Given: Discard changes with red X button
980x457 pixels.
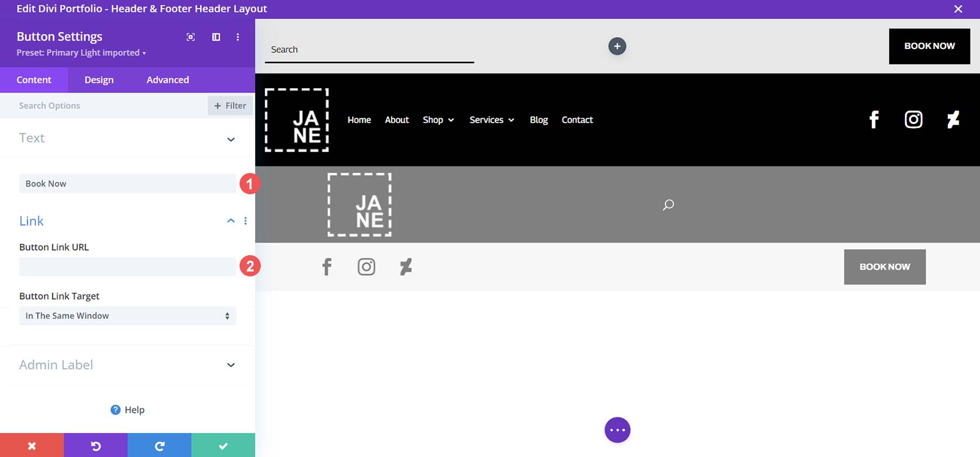Looking at the screenshot, I should pyautogui.click(x=32, y=446).
